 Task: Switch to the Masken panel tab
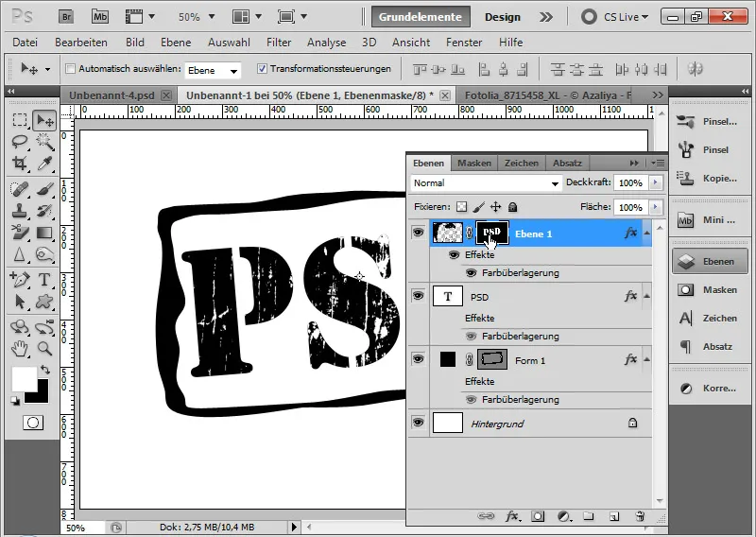point(474,163)
